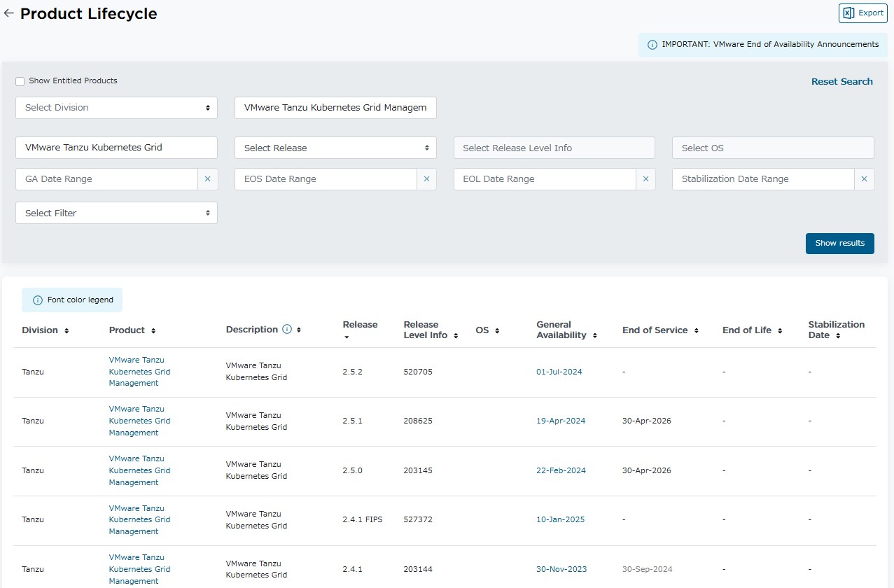Sort the table by OS column
This screenshot has width=894, height=588.
coord(497,330)
